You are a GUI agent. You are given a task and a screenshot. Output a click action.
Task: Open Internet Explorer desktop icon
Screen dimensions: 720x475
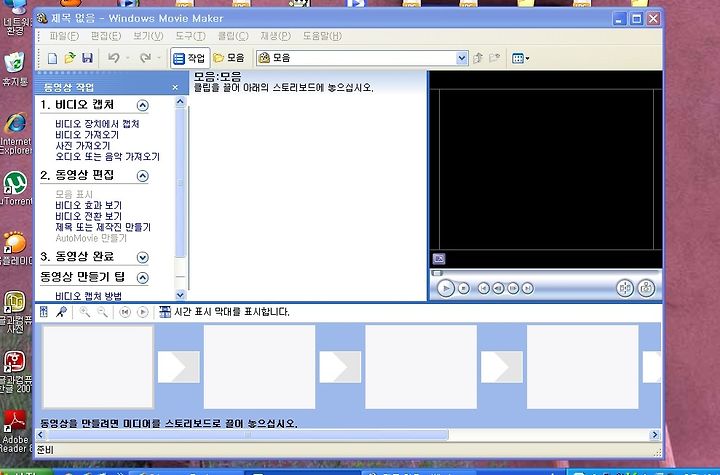16,133
